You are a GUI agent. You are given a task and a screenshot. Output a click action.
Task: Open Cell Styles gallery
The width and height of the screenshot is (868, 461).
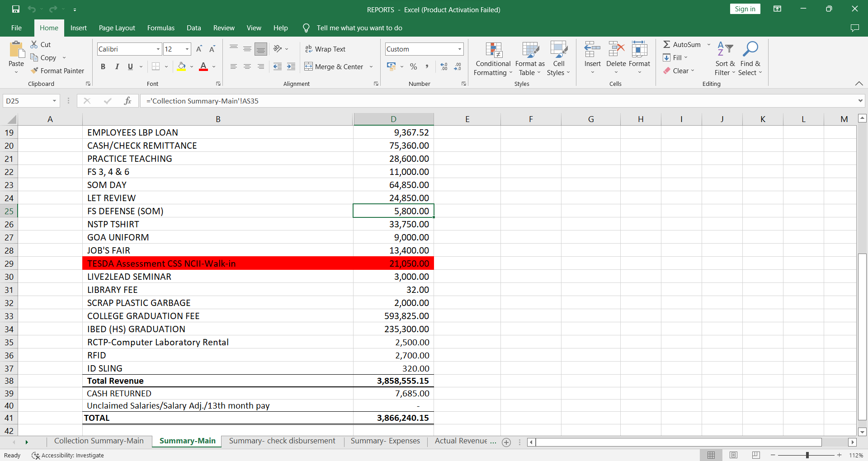(559, 59)
